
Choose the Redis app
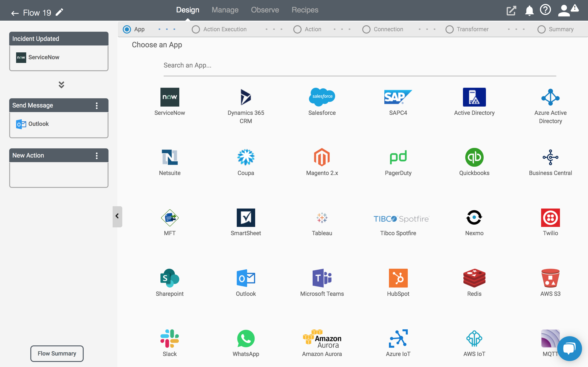tap(474, 278)
